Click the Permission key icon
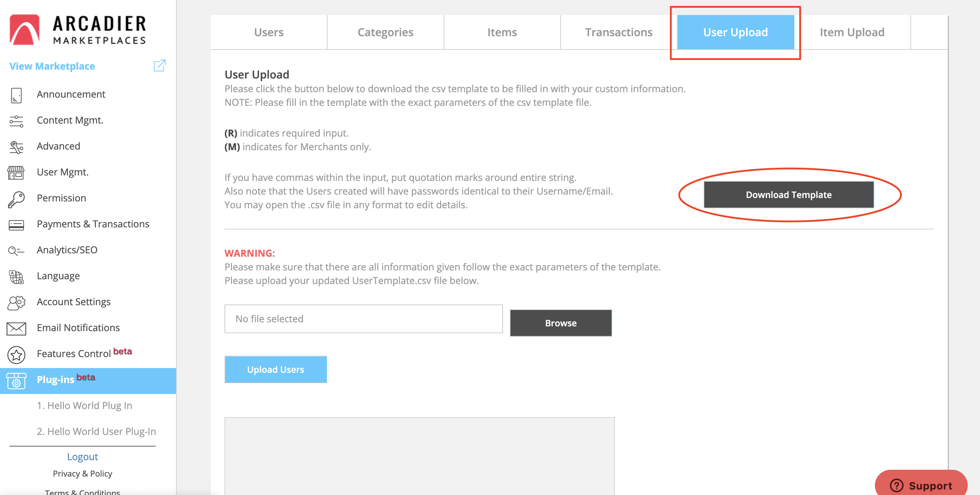 coord(16,199)
